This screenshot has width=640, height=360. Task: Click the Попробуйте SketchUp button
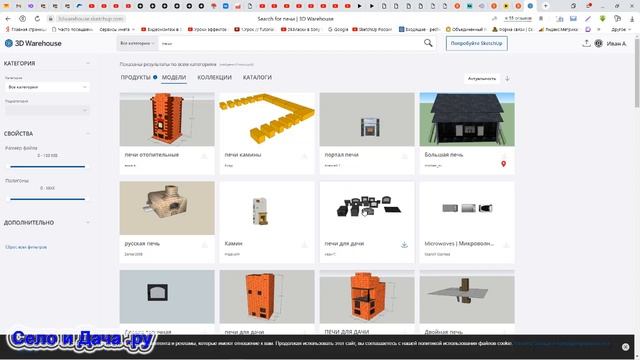coord(476,43)
